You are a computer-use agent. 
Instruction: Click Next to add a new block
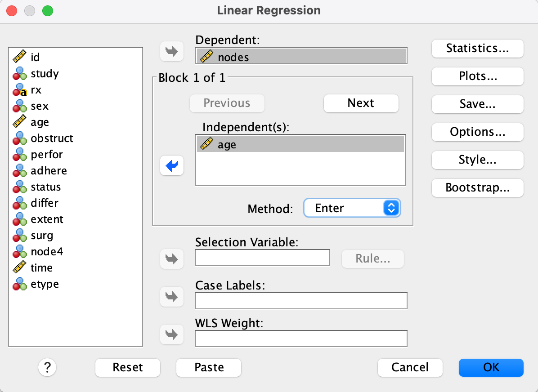click(361, 103)
